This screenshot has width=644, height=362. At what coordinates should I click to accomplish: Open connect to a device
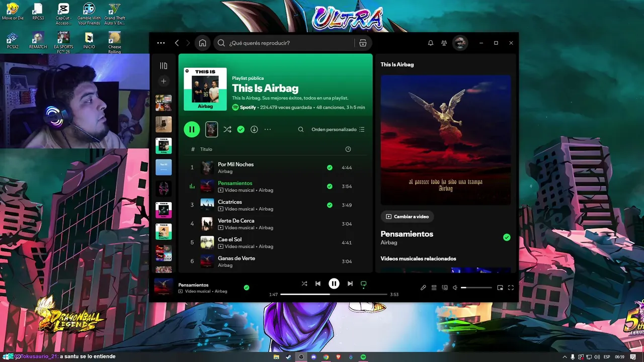[x=445, y=288]
